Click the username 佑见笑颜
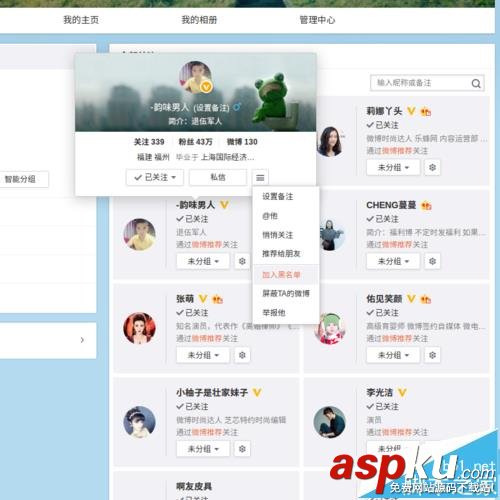Viewport: 500px width, 500px height. click(384, 299)
